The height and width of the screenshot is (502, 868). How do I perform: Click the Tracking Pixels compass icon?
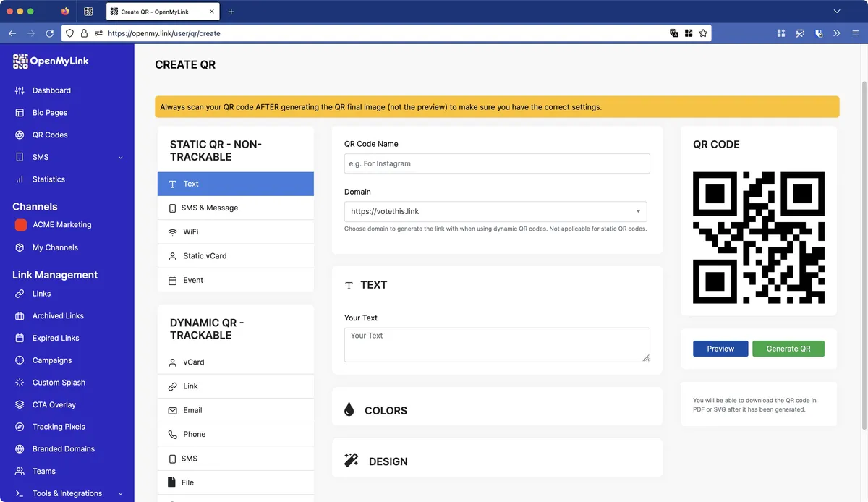pyautogui.click(x=20, y=427)
